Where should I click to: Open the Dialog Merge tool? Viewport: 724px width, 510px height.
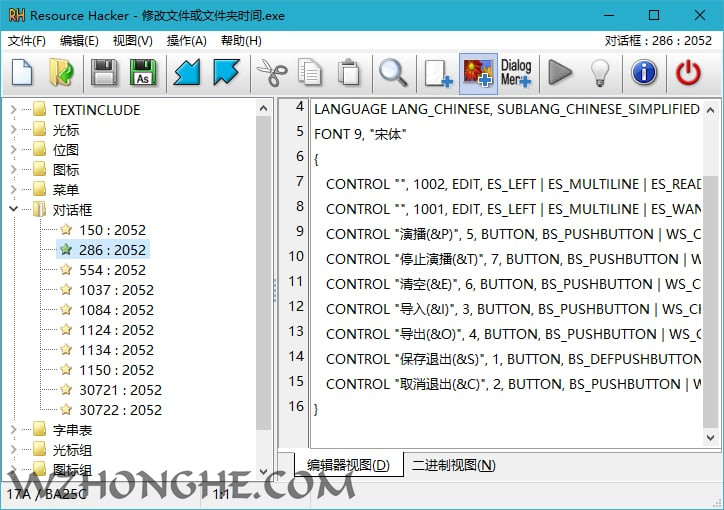pos(516,73)
